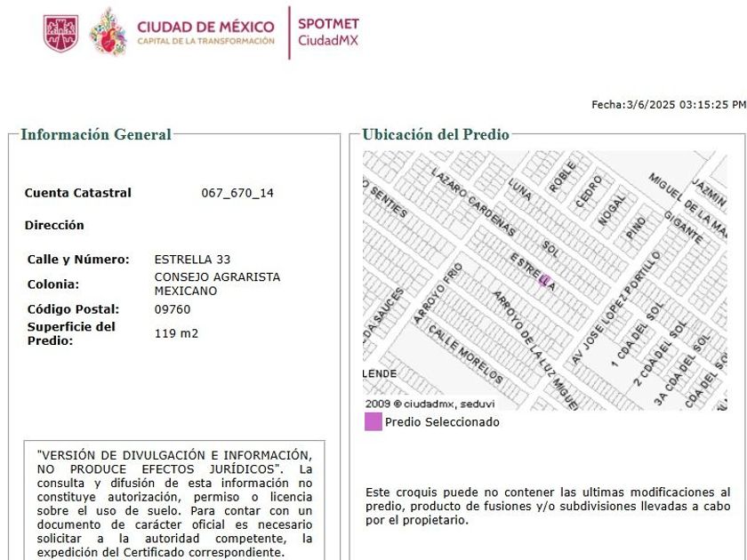Click the CALLE MORELOS street label on map
This screenshot has width=747, height=560.
(x=465, y=355)
